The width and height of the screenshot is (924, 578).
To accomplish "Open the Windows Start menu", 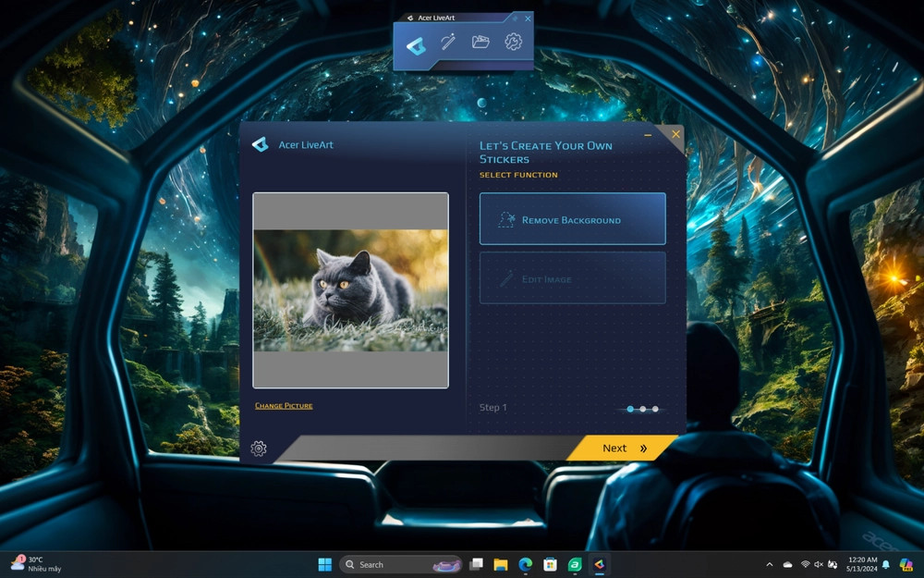I will [x=325, y=564].
